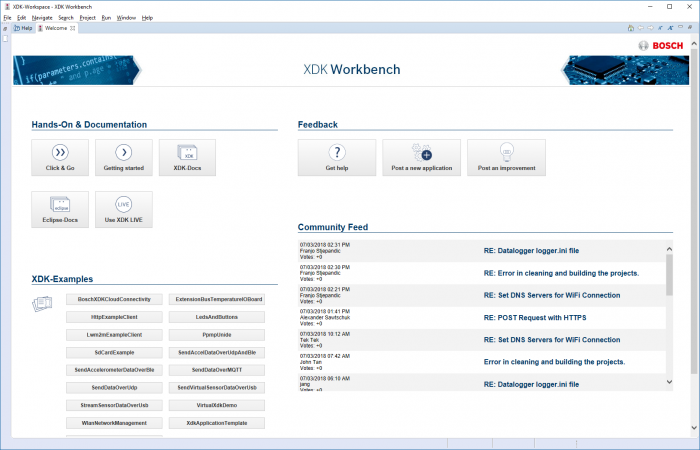The width and height of the screenshot is (700, 450).
Task: Open the LedsAndButtons example
Action: 217,317
